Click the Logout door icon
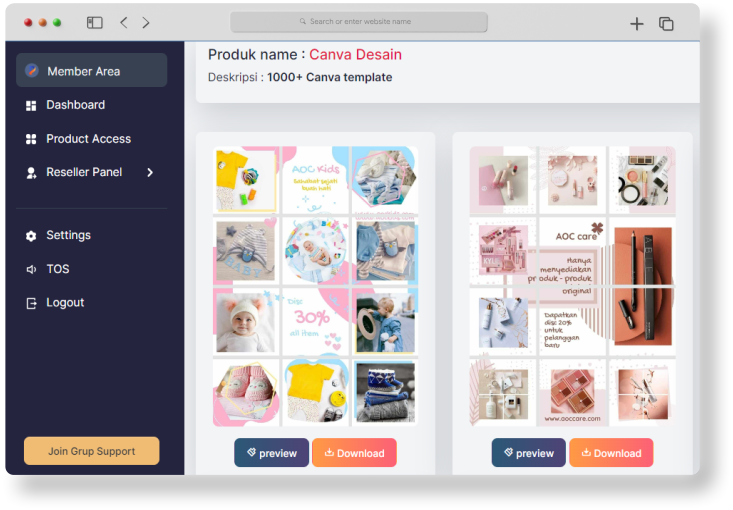733x510 pixels. 31,303
